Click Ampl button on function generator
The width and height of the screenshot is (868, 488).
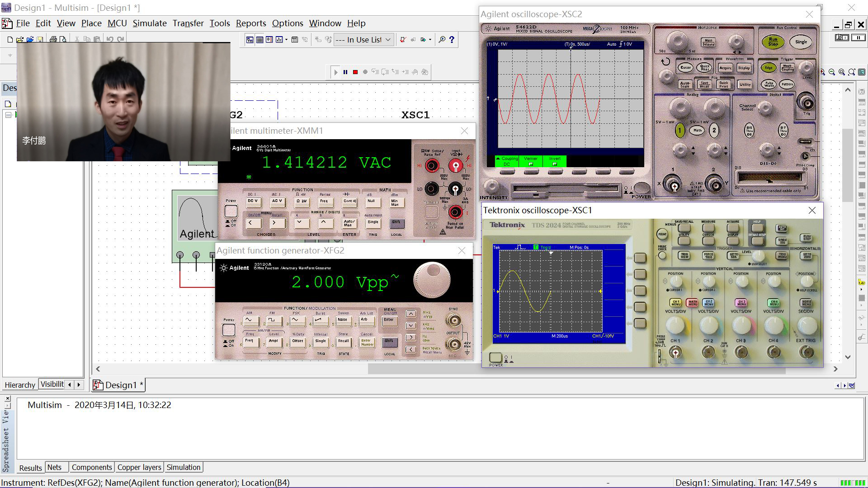coord(274,342)
